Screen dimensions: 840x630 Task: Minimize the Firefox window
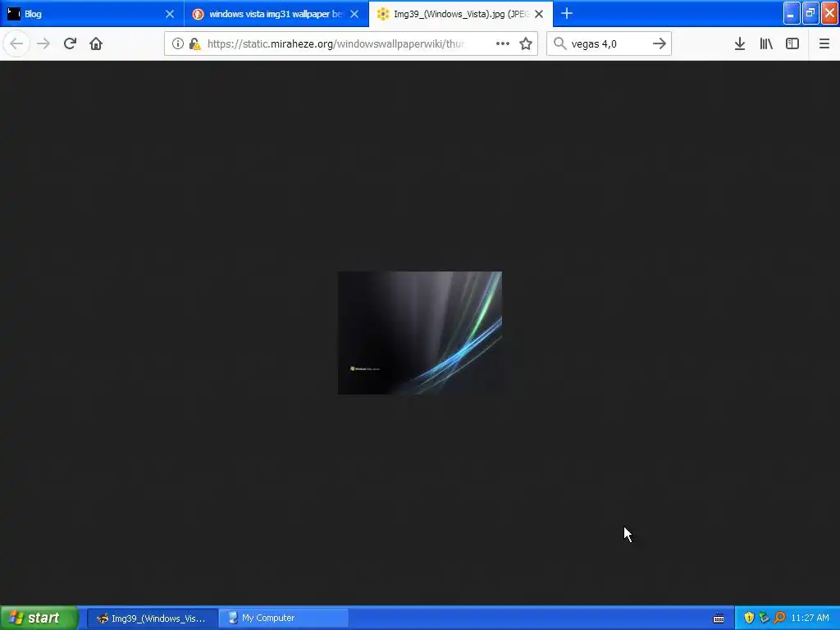pyautogui.click(x=792, y=13)
